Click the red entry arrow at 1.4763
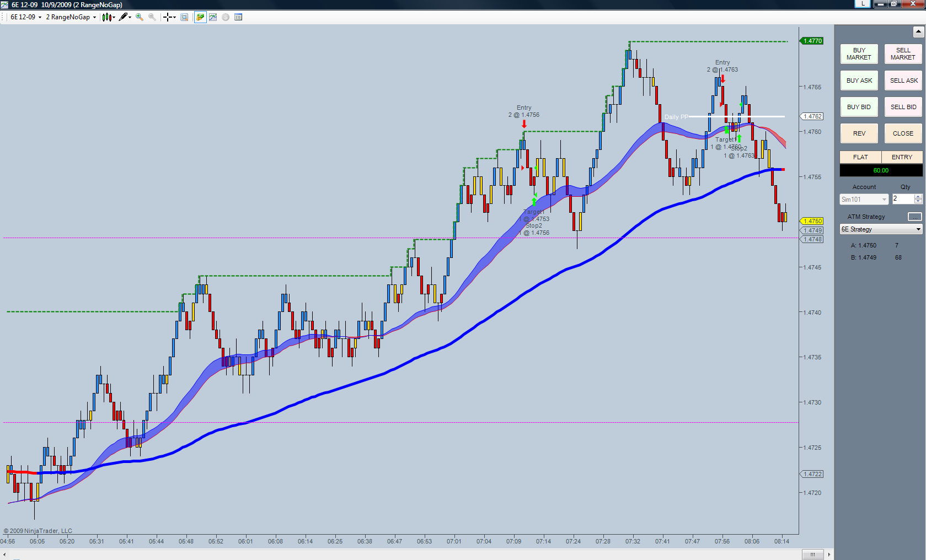The image size is (926, 560). [722, 79]
